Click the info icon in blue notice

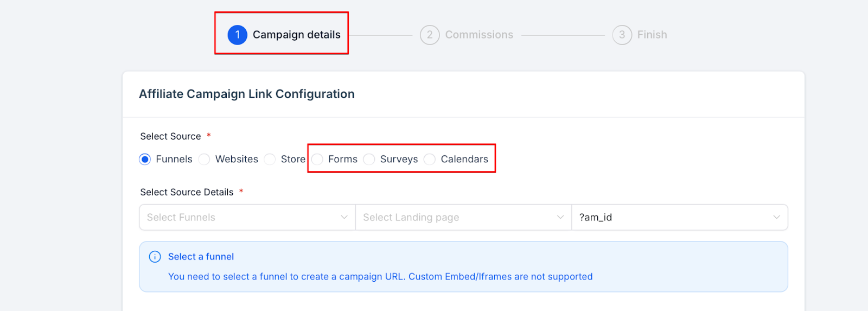155,257
